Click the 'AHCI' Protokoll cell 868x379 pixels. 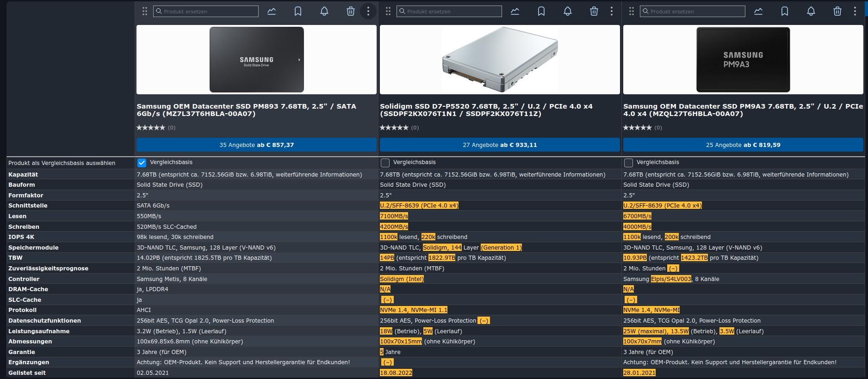click(144, 310)
